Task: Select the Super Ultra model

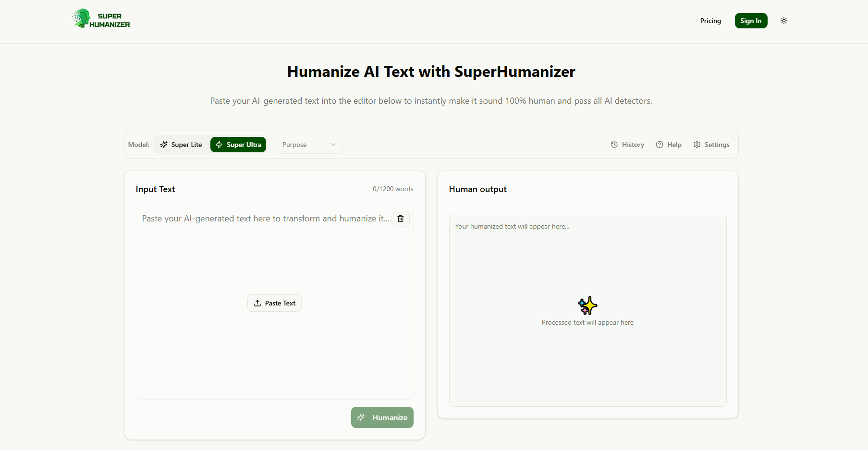Action: (238, 145)
